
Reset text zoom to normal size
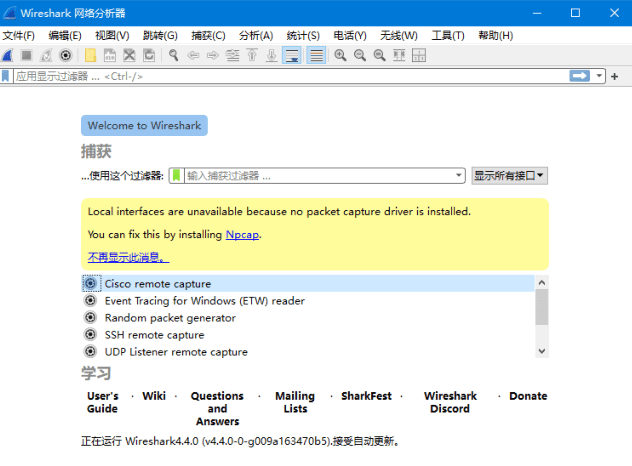380,55
